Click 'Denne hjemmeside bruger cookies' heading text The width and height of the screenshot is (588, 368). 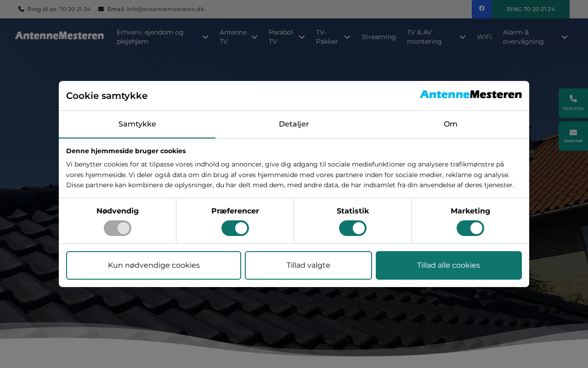[x=126, y=151]
